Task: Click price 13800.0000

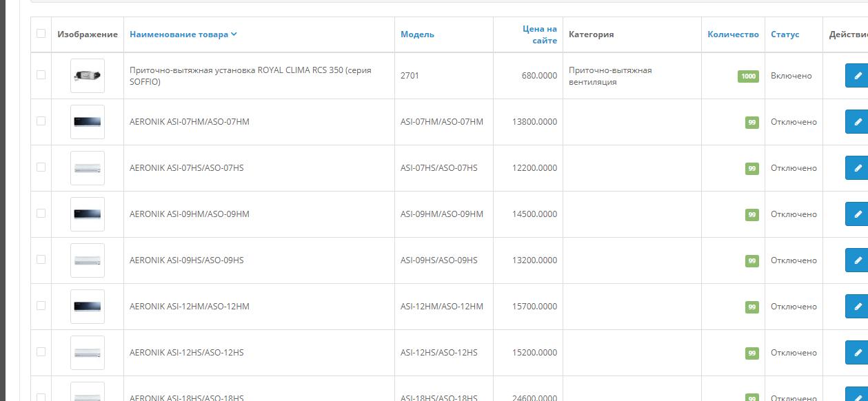Action: point(535,122)
